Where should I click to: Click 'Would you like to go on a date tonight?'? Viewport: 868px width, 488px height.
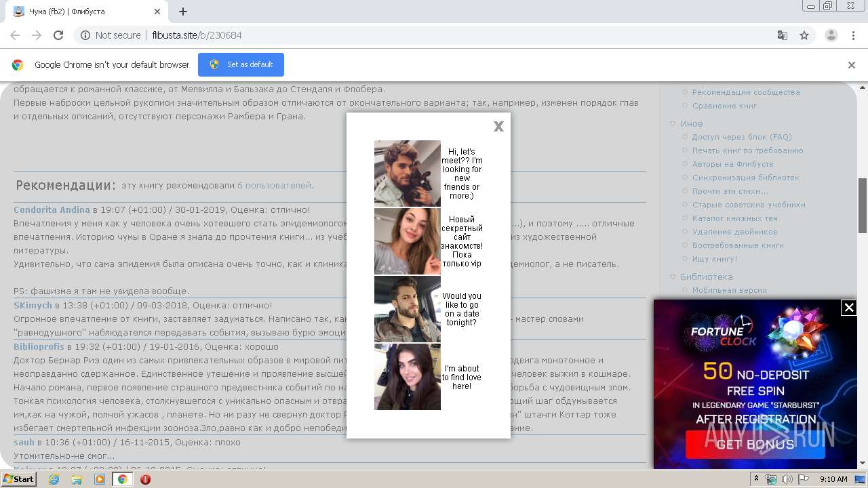462,309
